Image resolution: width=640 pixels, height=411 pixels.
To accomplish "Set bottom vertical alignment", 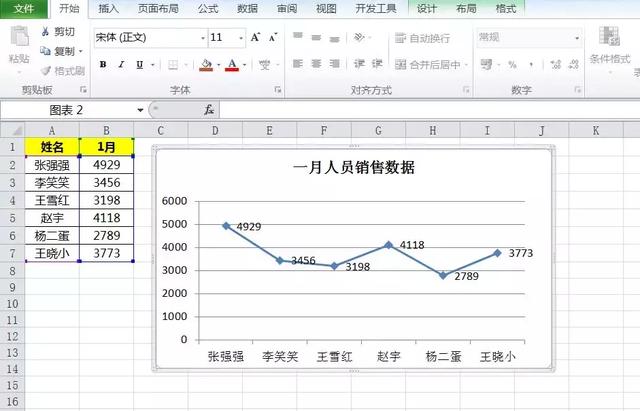I will [335, 38].
